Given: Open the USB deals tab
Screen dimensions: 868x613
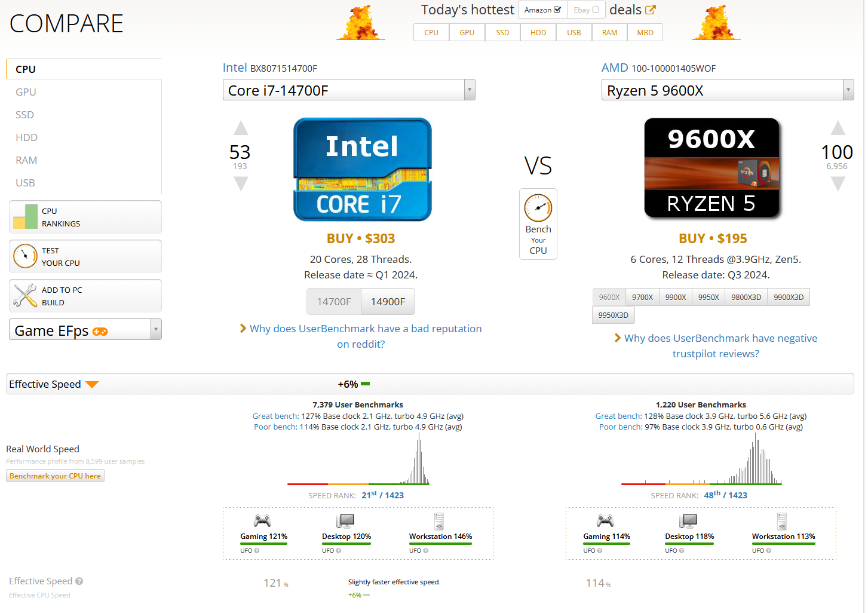Looking at the screenshot, I should 574,32.
